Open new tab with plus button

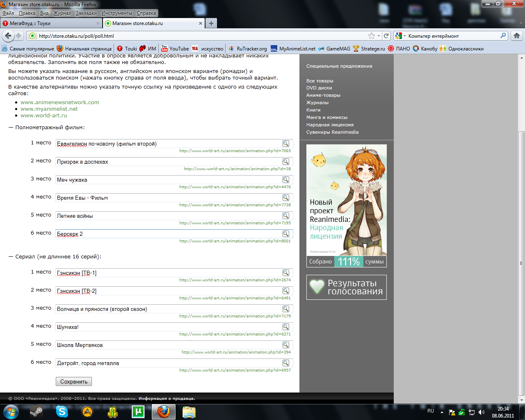click(211, 23)
